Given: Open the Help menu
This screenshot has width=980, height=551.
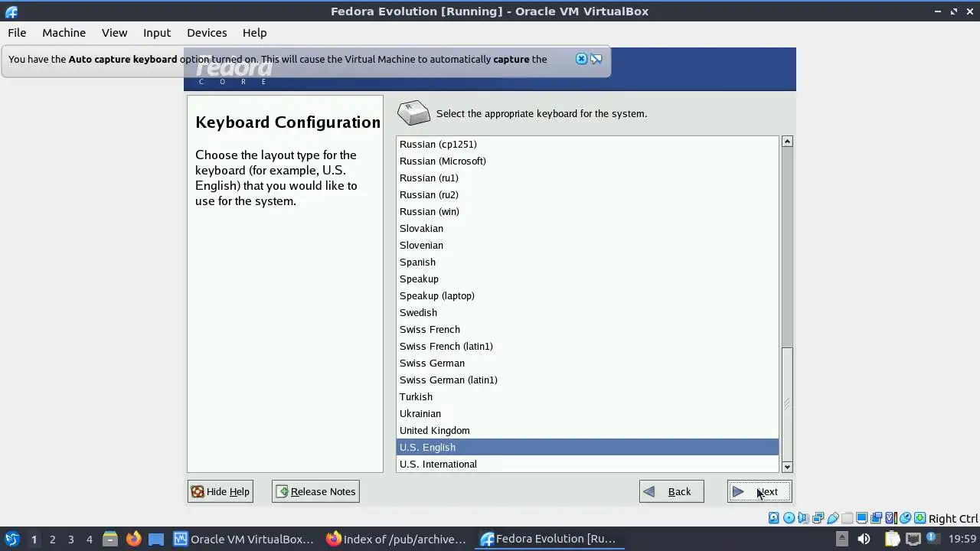Looking at the screenshot, I should [x=254, y=33].
